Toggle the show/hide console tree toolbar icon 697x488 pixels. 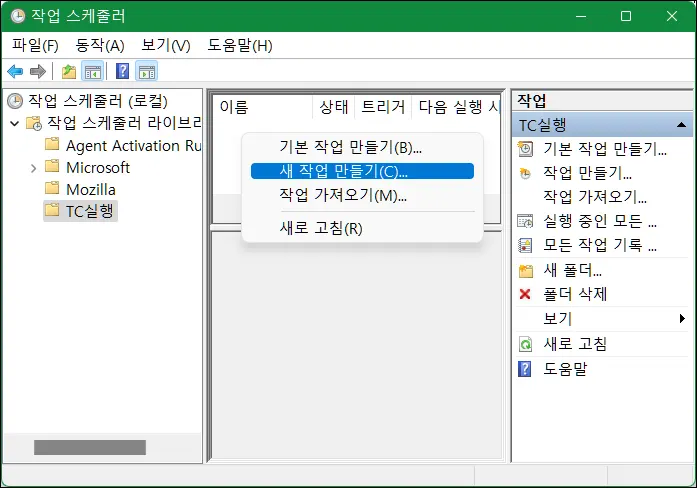click(93, 71)
